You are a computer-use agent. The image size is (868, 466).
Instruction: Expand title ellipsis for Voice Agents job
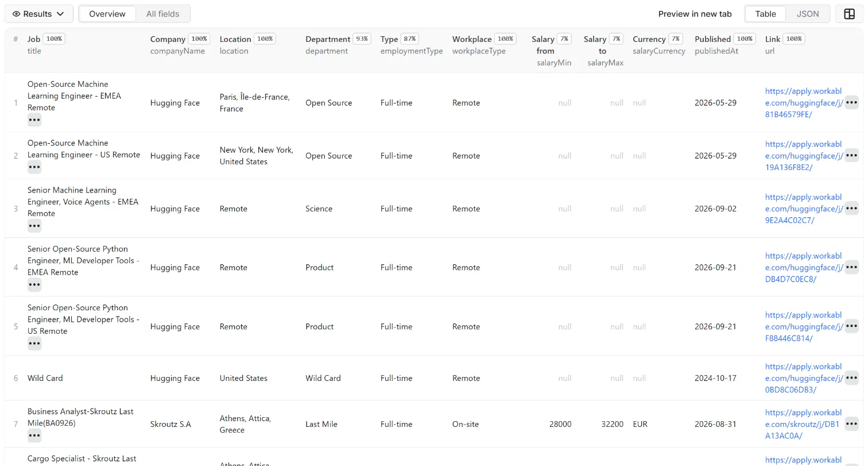tap(34, 226)
